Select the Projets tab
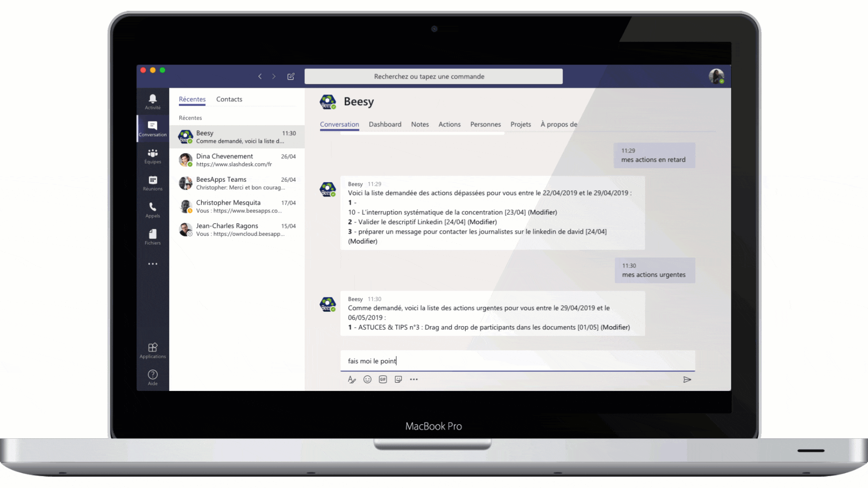 520,124
